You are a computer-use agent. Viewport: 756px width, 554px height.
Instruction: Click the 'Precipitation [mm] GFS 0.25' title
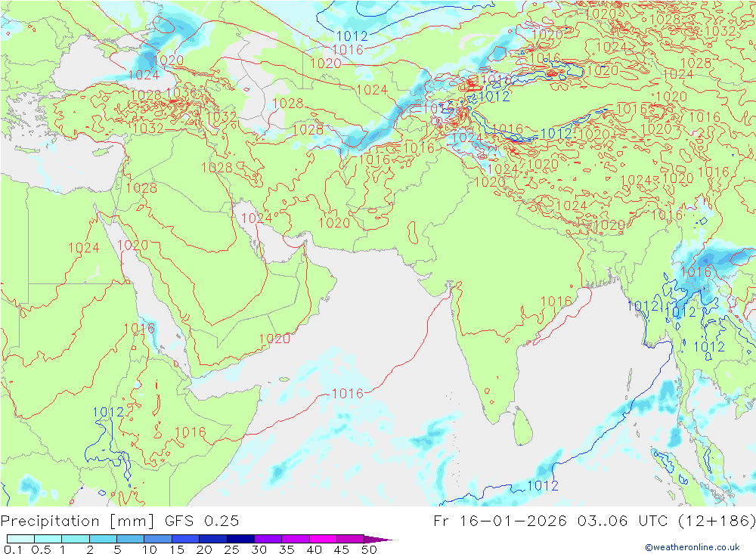119,522
